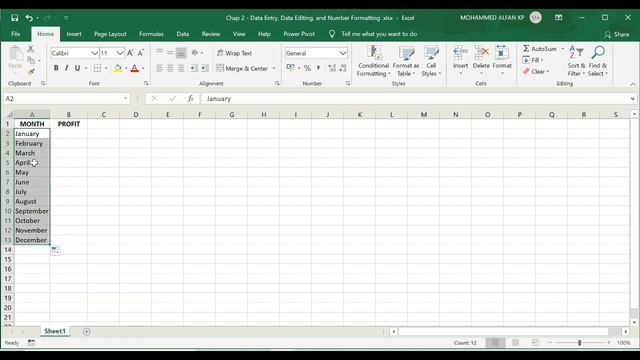Adjust the zoom slider handle
This screenshot has height=360, width=640.
pyautogui.click(x=579, y=343)
